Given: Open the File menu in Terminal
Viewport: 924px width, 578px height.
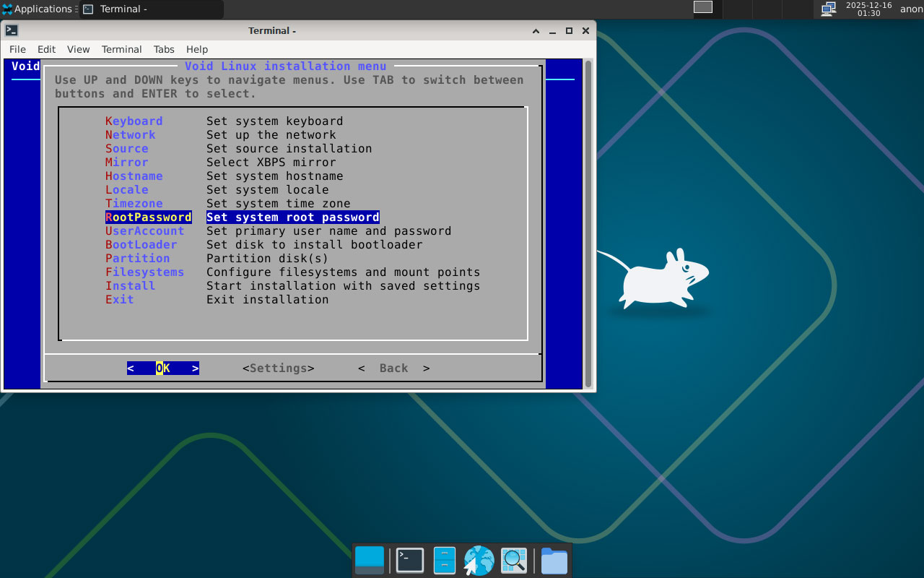Looking at the screenshot, I should tap(17, 49).
